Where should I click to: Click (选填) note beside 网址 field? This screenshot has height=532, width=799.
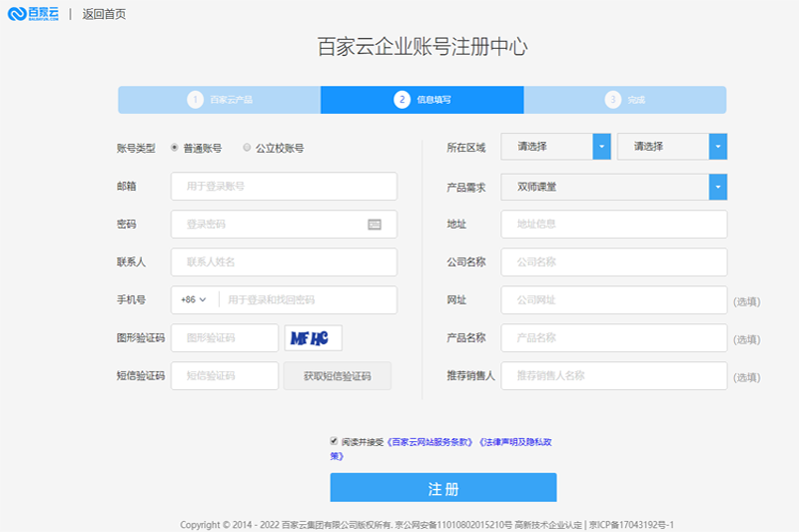click(746, 301)
